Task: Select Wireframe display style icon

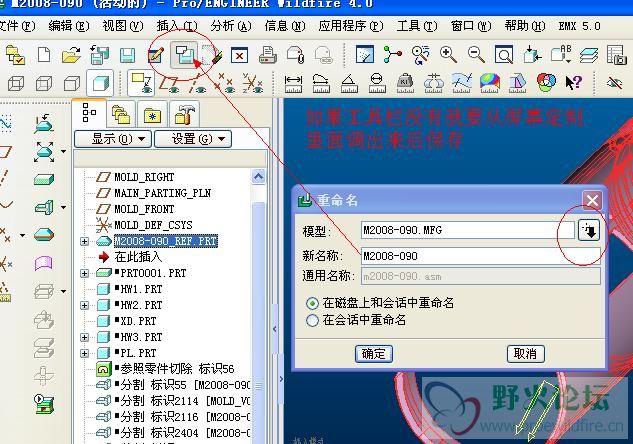Action: click(x=16, y=84)
